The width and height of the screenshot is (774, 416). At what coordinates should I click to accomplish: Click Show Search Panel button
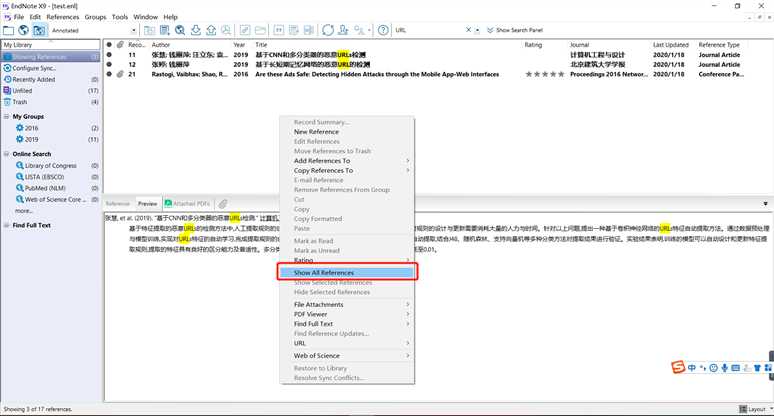click(515, 30)
